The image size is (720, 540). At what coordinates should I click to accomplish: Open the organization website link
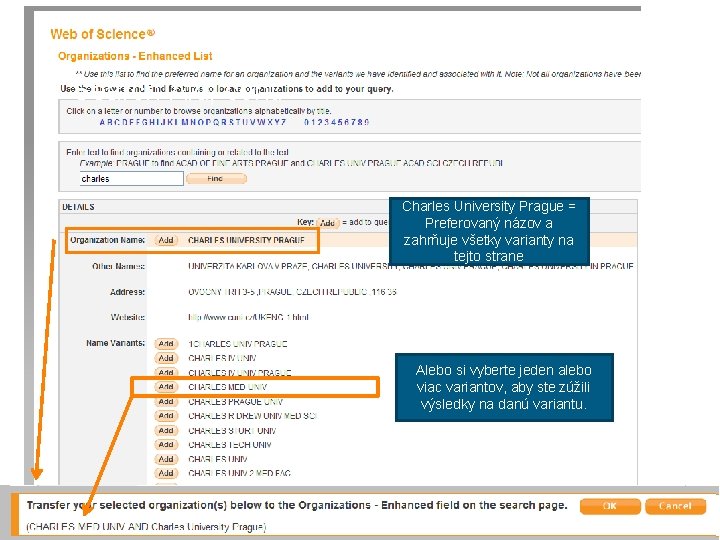pyautogui.click(x=248, y=317)
